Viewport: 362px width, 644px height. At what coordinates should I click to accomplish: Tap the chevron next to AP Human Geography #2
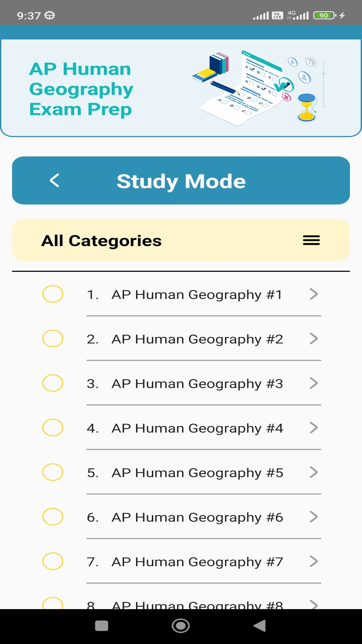point(313,339)
